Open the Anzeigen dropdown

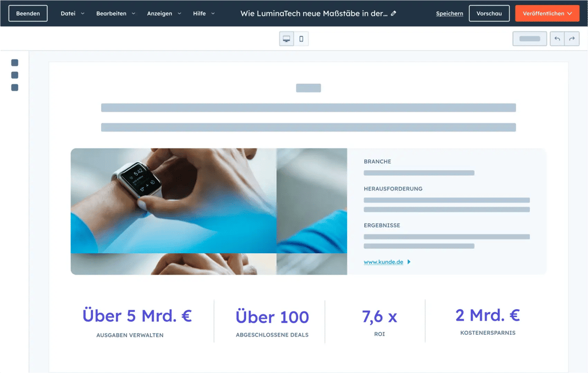point(164,13)
